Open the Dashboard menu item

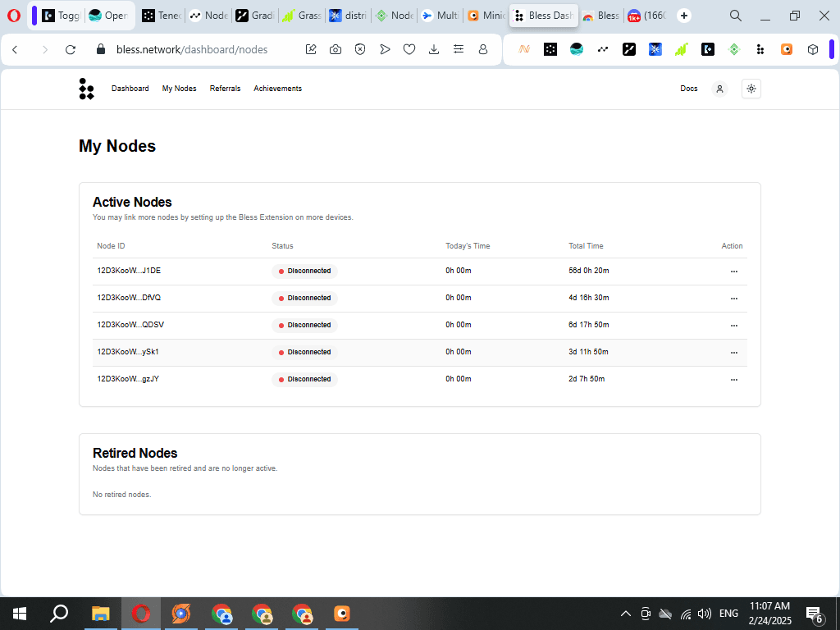coord(130,89)
